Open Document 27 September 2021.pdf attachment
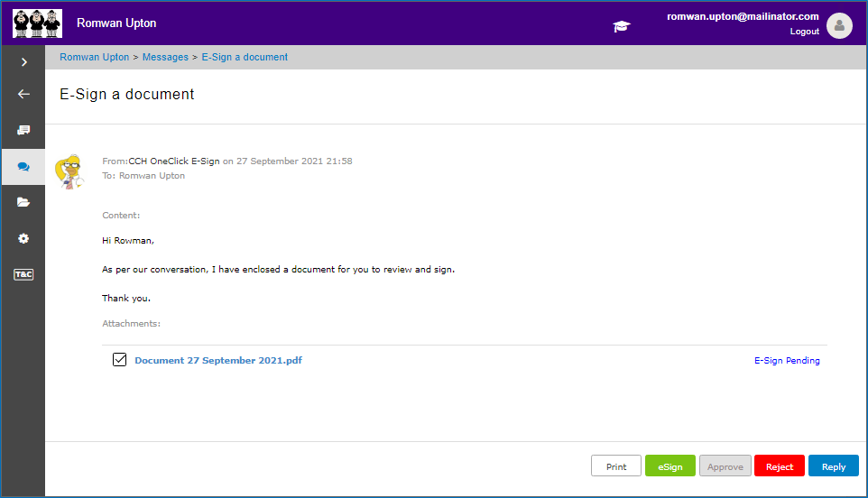The height and width of the screenshot is (498, 868). 218,360
